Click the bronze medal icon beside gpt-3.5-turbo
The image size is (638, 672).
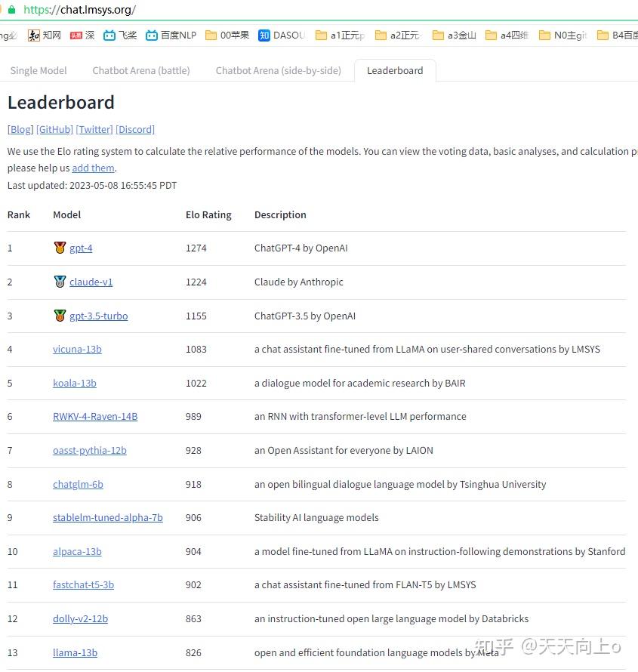[x=60, y=316]
